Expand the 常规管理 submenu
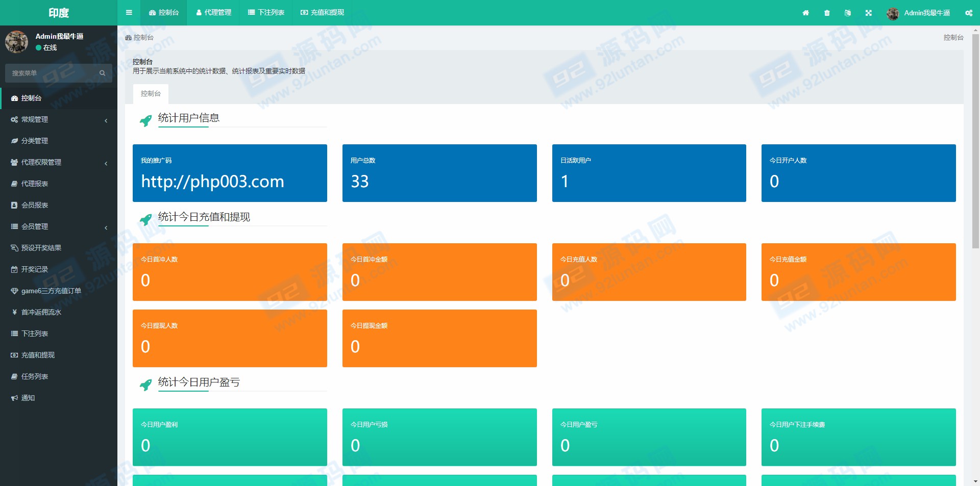Viewport: 980px width, 486px height. click(58, 119)
